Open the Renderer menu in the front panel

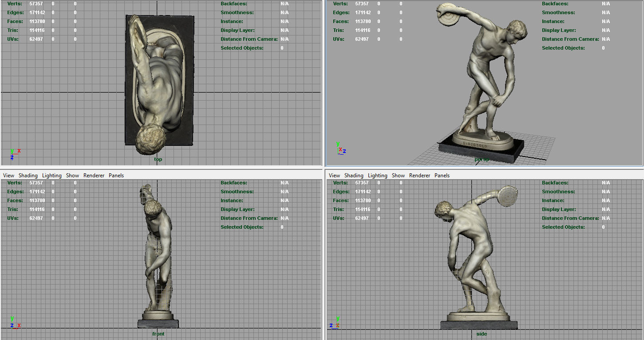click(x=94, y=176)
